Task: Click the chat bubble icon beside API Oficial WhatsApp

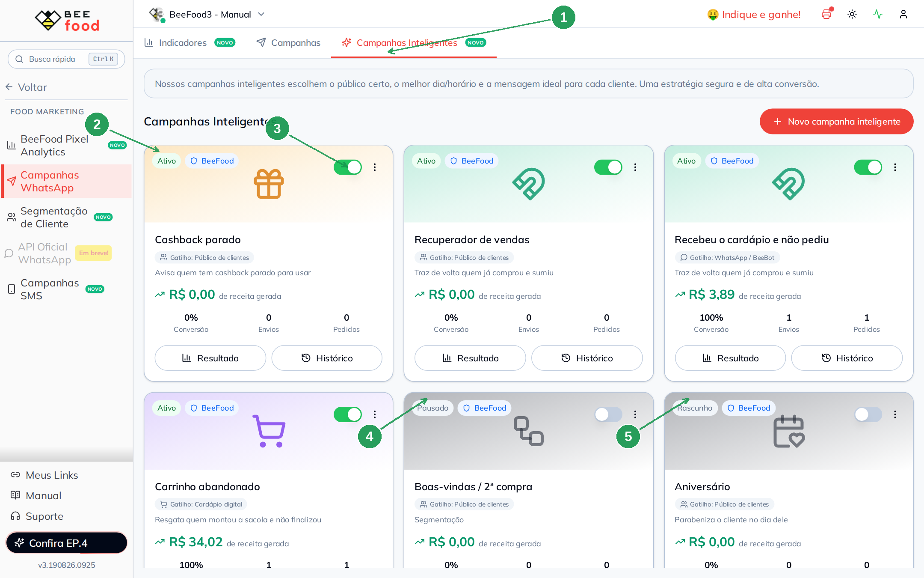Action: point(9,253)
